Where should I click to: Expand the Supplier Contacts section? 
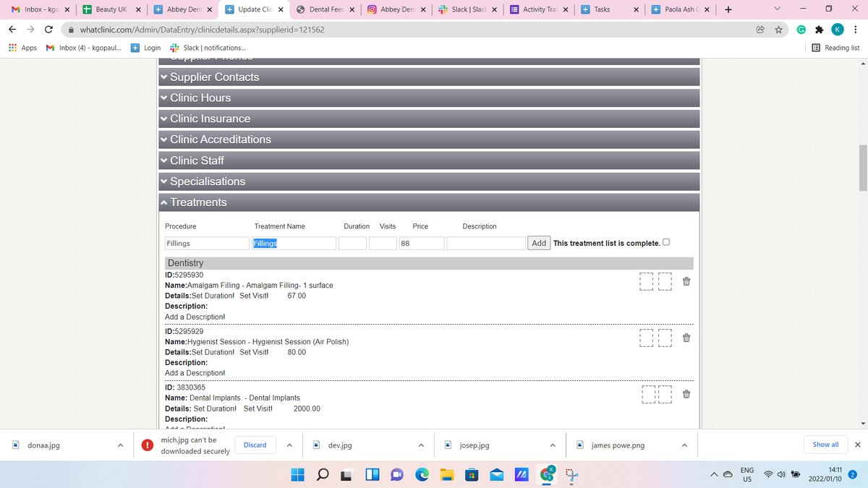(214, 77)
